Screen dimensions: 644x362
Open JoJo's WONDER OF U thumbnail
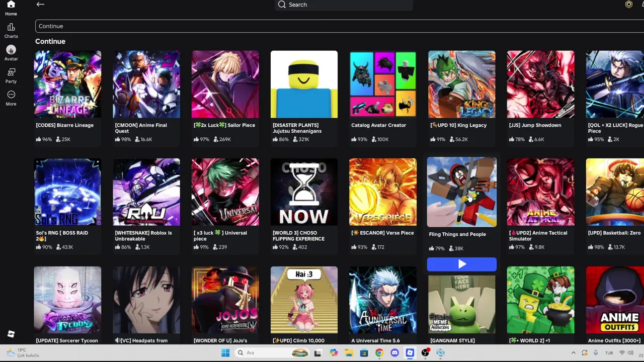(x=225, y=300)
